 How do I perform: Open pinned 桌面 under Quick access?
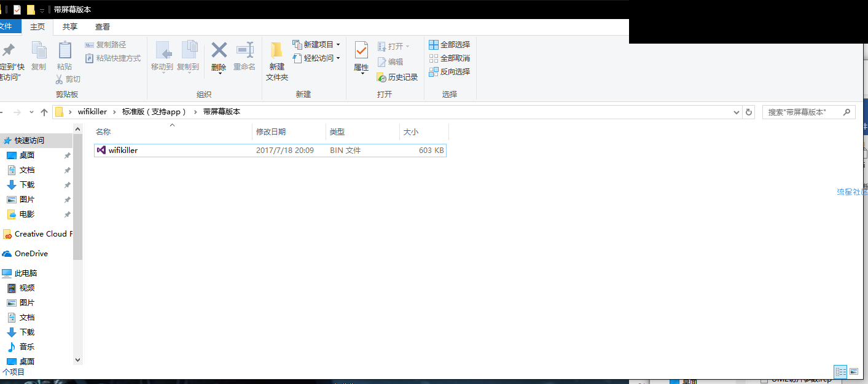(x=27, y=155)
